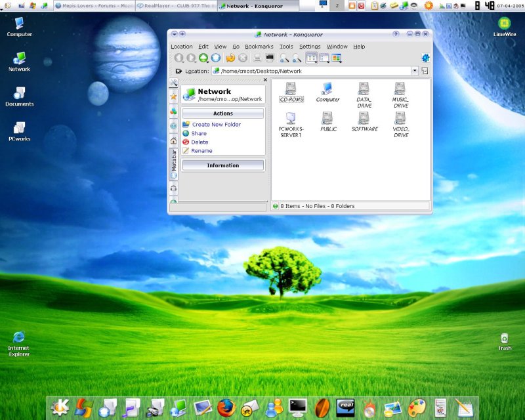Zoom in with the magnifier plus icon
The height and width of the screenshot is (420, 525).
click(x=284, y=58)
